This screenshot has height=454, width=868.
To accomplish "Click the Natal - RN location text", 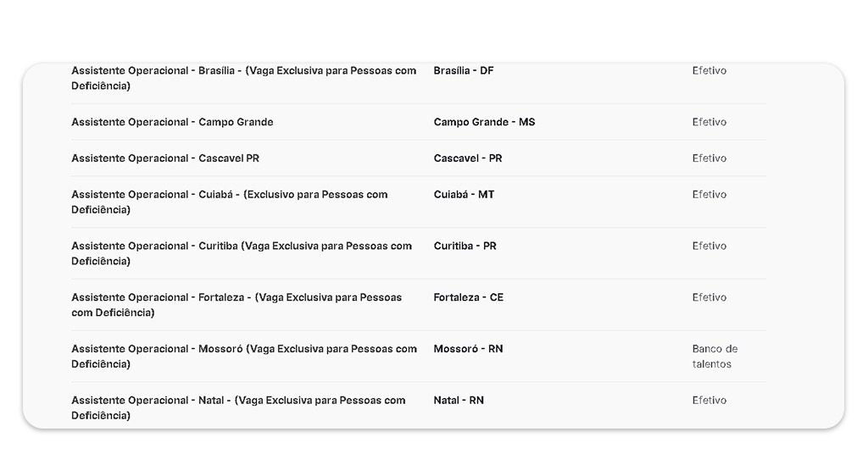I will [459, 401].
